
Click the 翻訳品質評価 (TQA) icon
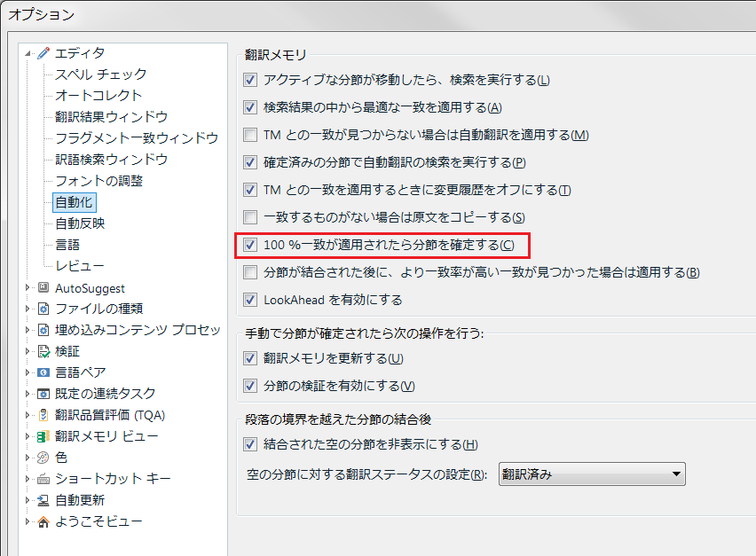[43, 415]
